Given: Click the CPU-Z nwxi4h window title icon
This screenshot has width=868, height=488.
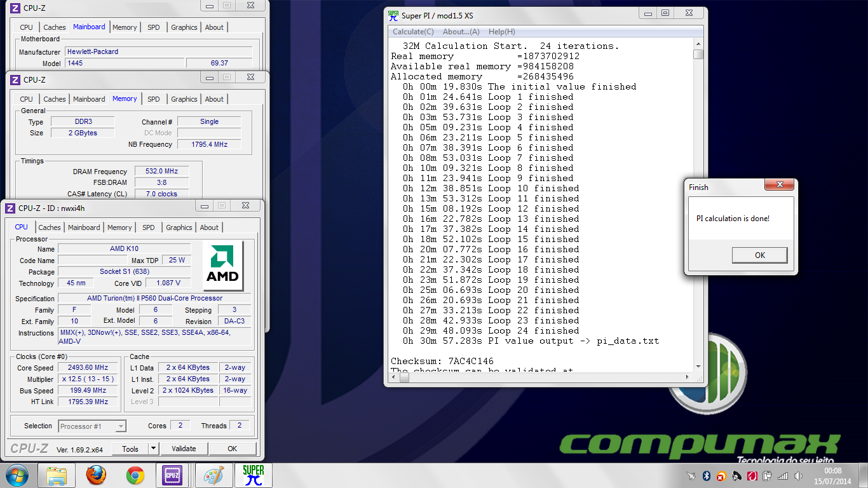Looking at the screenshot, I should click(11, 208).
